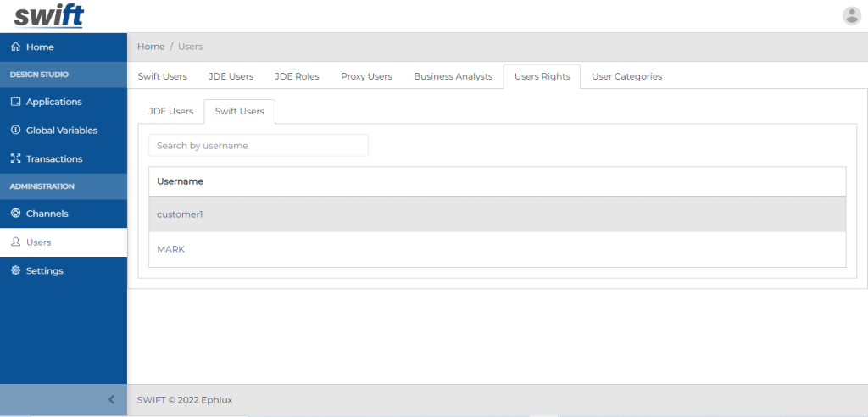Select the customer1 username row
The width and height of the screenshot is (868, 417).
click(497, 214)
